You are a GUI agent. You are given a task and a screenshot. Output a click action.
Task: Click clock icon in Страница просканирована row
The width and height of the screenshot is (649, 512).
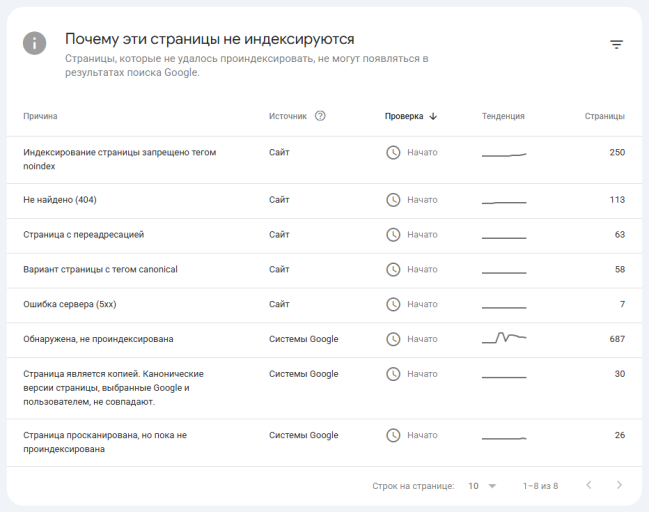pyautogui.click(x=393, y=435)
